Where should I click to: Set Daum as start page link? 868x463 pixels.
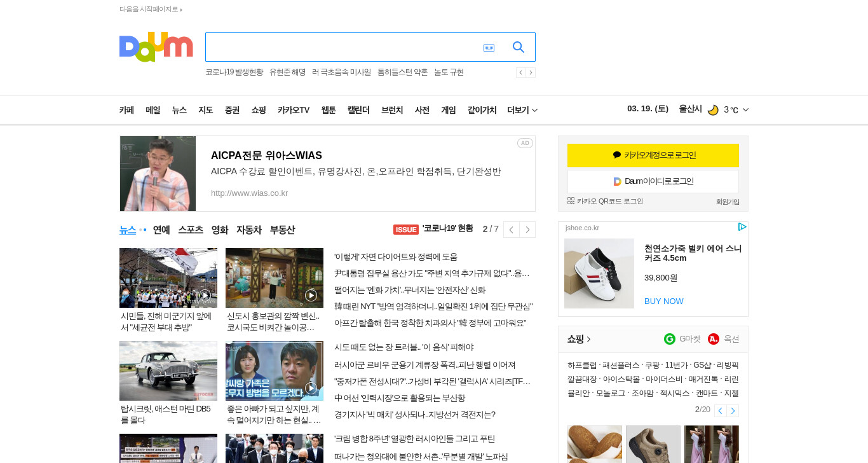coord(151,9)
